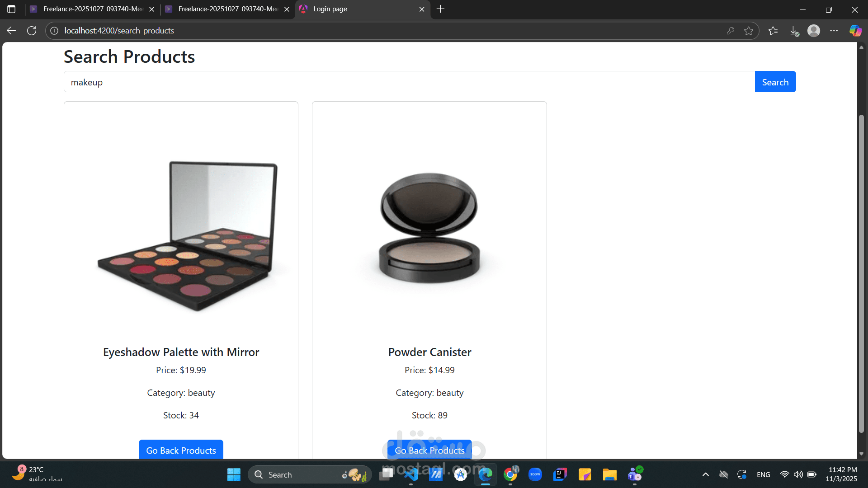
Task: Click the Eyeshadow Palette product image
Action: [188, 235]
